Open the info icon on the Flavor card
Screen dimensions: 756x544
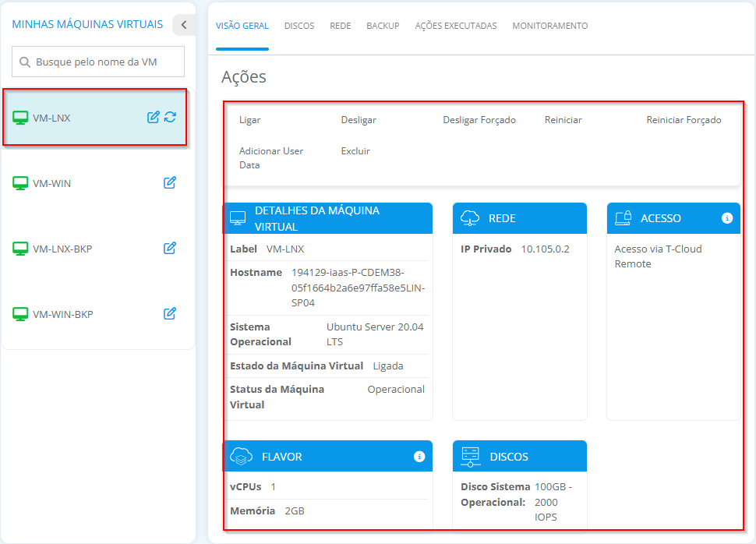click(419, 456)
